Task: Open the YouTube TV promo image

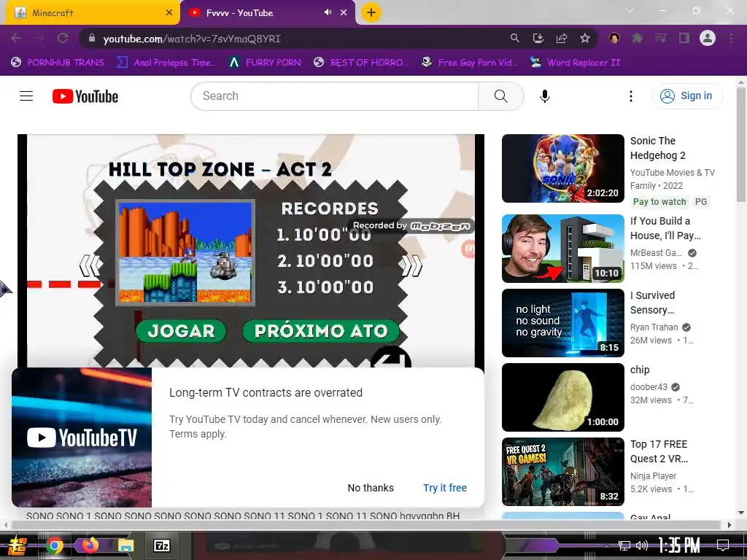Action: (82, 437)
